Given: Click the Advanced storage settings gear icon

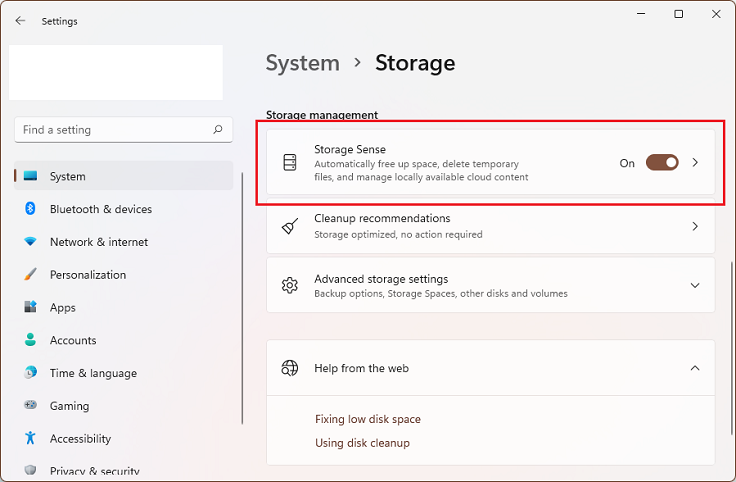Looking at the screenshot, I should tap(290, 285).
